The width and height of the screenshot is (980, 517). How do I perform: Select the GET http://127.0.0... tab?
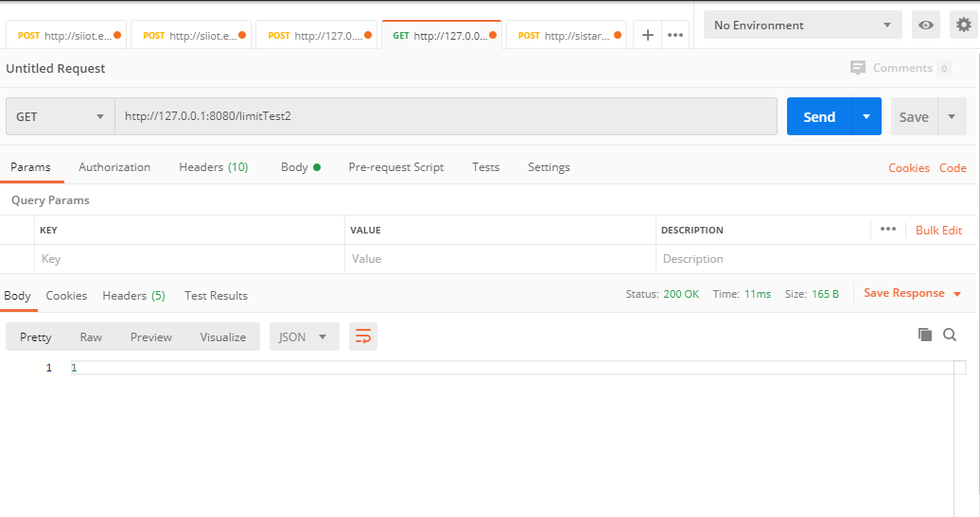click(441, 36)
